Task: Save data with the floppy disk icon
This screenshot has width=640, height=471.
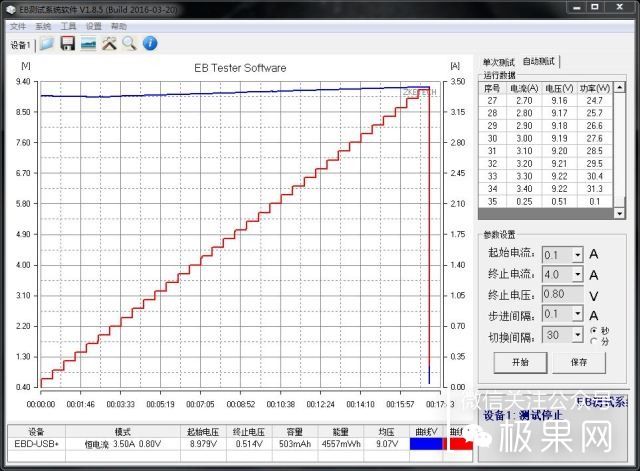Action: (x=68, y=43)
